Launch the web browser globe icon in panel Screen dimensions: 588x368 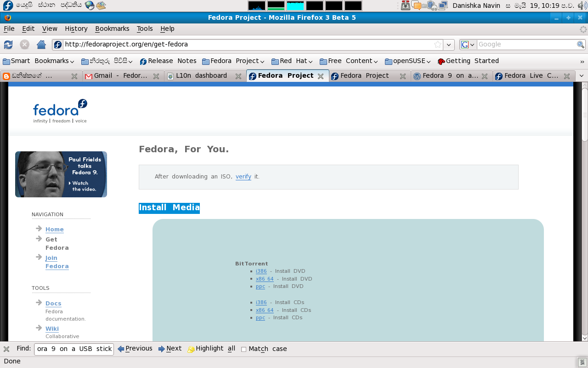(90, 6)
